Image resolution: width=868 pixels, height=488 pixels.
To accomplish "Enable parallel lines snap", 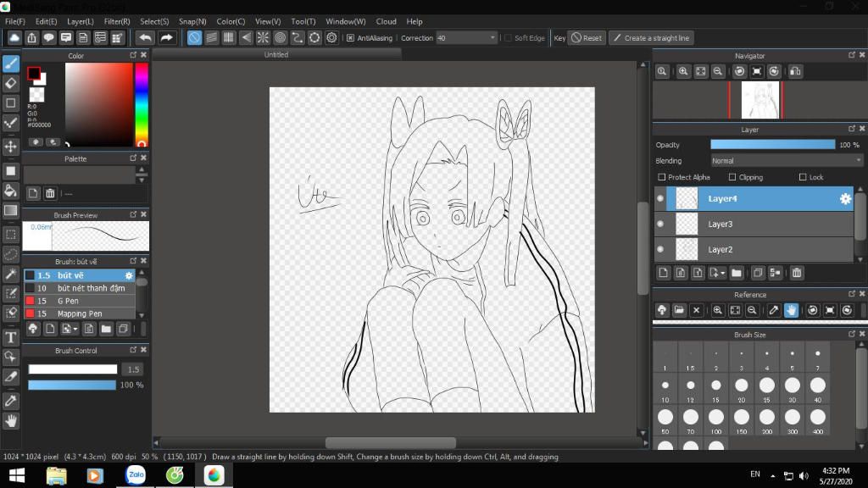I will click(211, 37).
